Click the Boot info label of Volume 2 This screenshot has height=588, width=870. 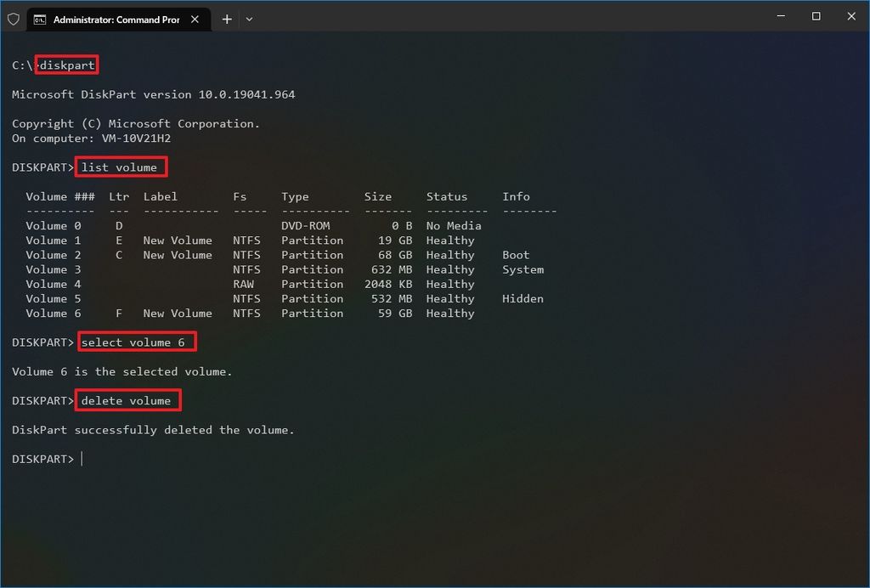point(516,254)
